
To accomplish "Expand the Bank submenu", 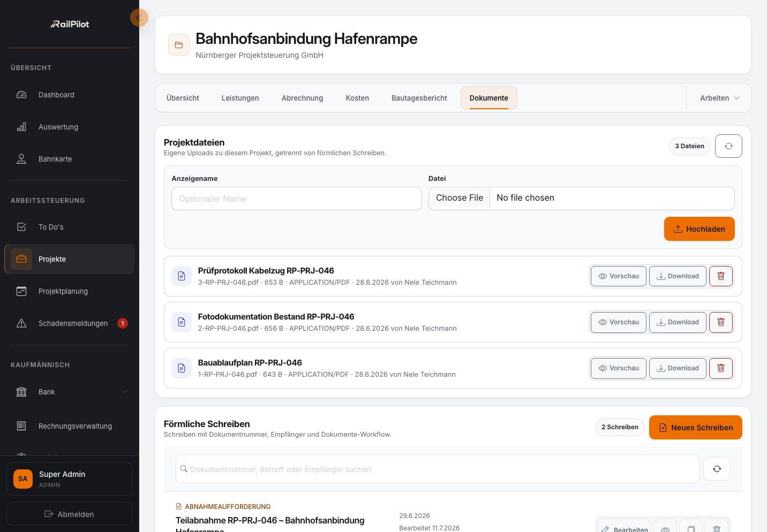I will (x=69, y=392).
